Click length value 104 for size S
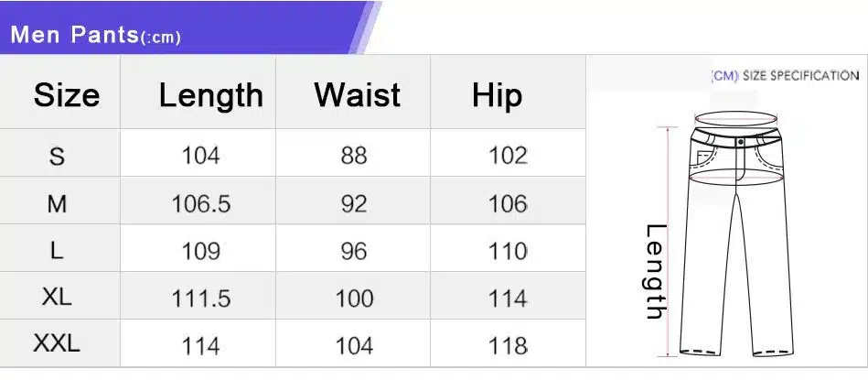The height and width of the screenshot is (380, 868). [x=200, y=156]
